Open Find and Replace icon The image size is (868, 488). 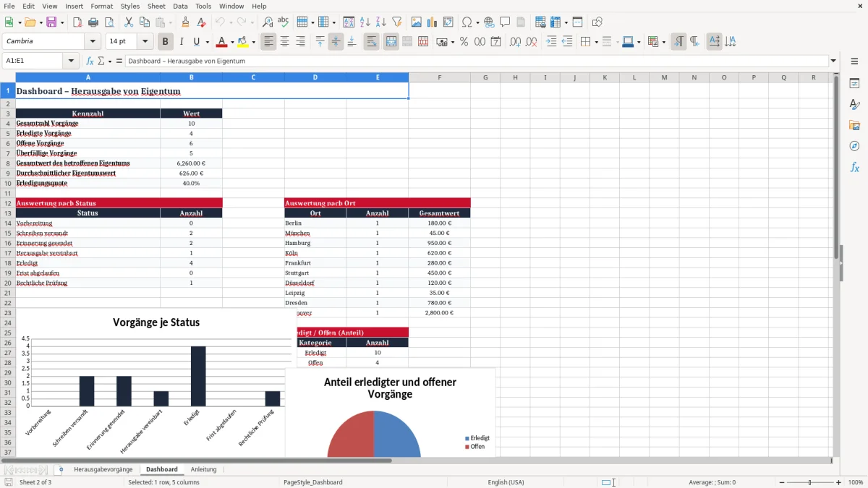point(268,22)
